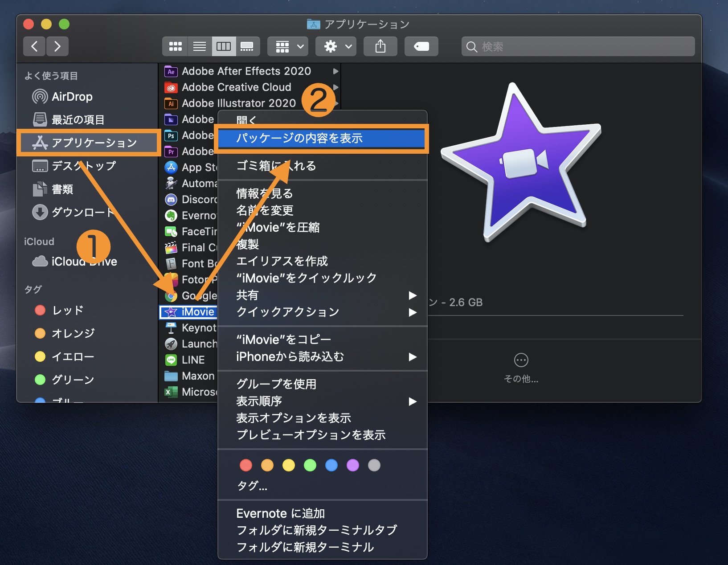Switch to icon view in the toolbar
The image size is (728, 565).
click(175, 46)
